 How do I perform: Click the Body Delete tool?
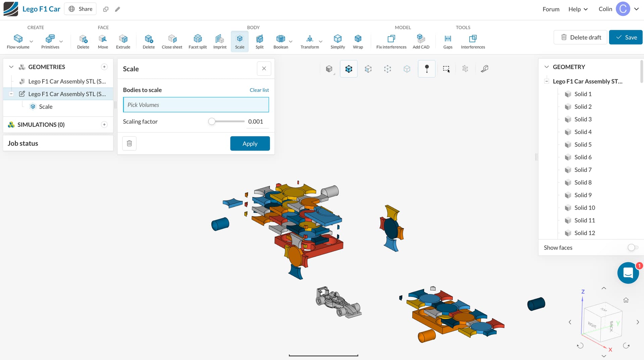[149, 41]
